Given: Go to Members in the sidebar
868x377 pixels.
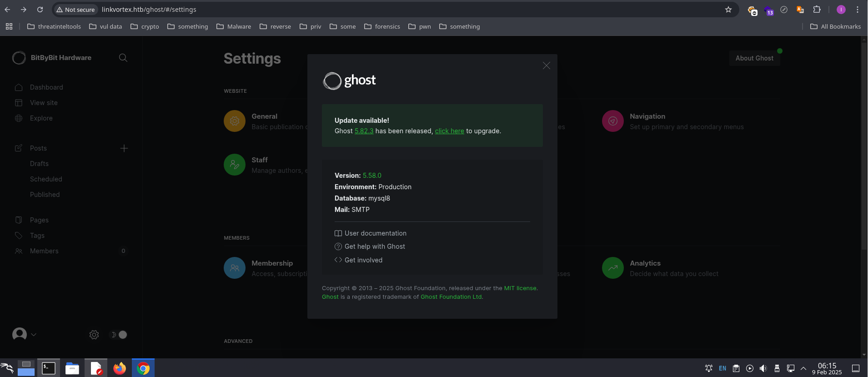Looking at the screenshot, I should (44, 251).
